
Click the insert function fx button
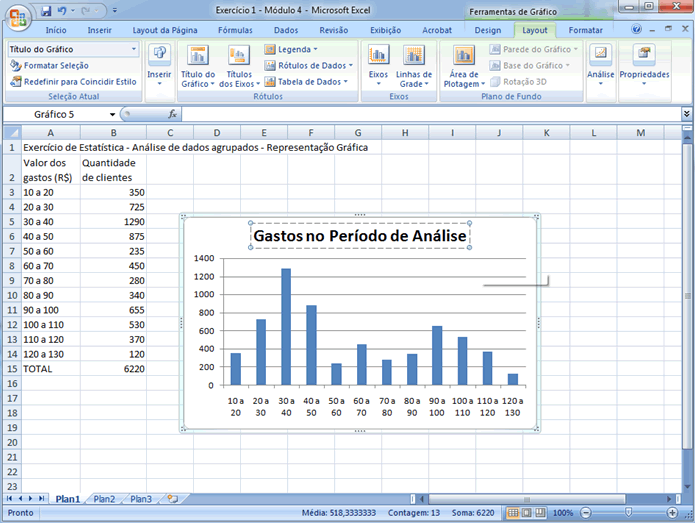pos(172,115)
